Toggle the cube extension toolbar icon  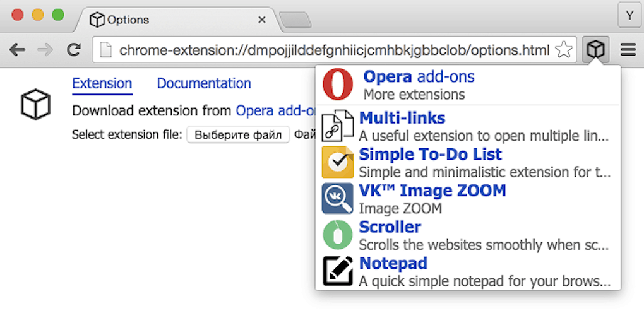pos(595,50)
